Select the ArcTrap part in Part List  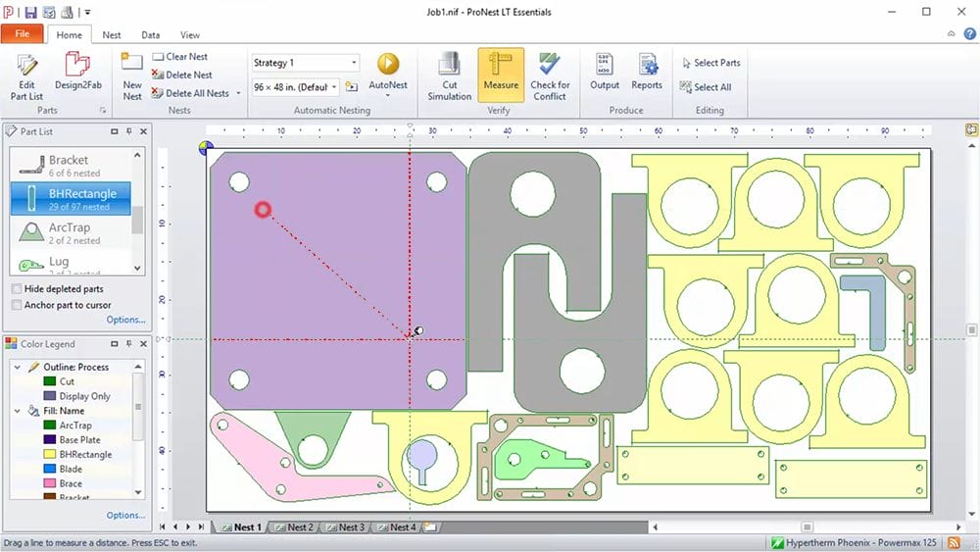click(71, 232)
